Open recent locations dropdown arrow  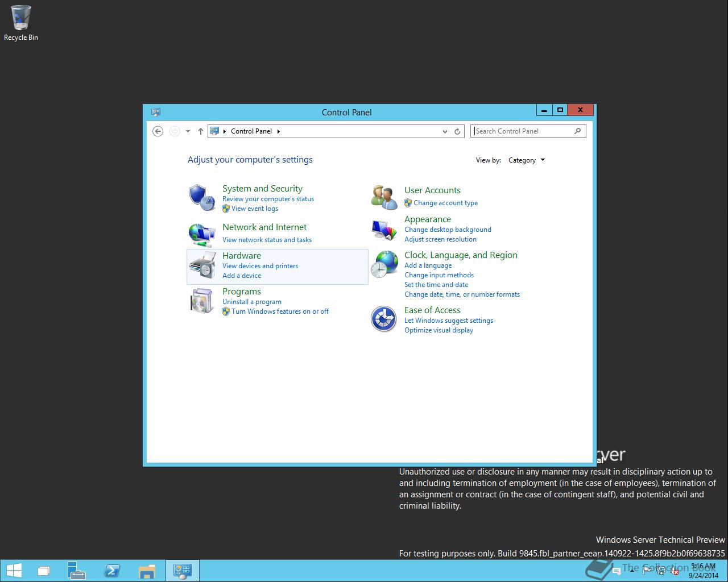188,131
